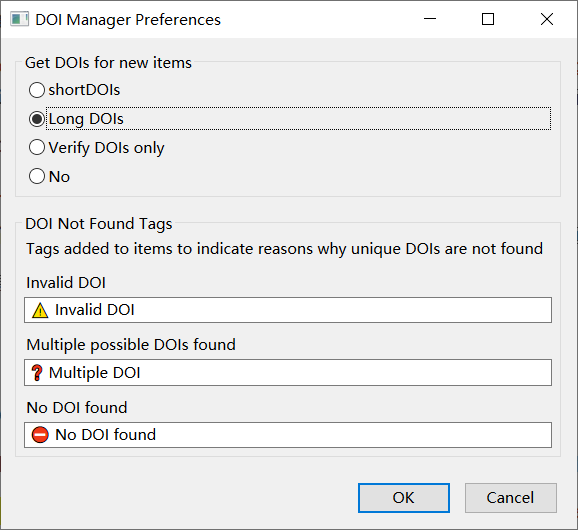Image resolution: width=578 pixels, height=530 pixels.
Task: Click the DOI Not Found Tags heading
Action: click(x=99, y=224)
